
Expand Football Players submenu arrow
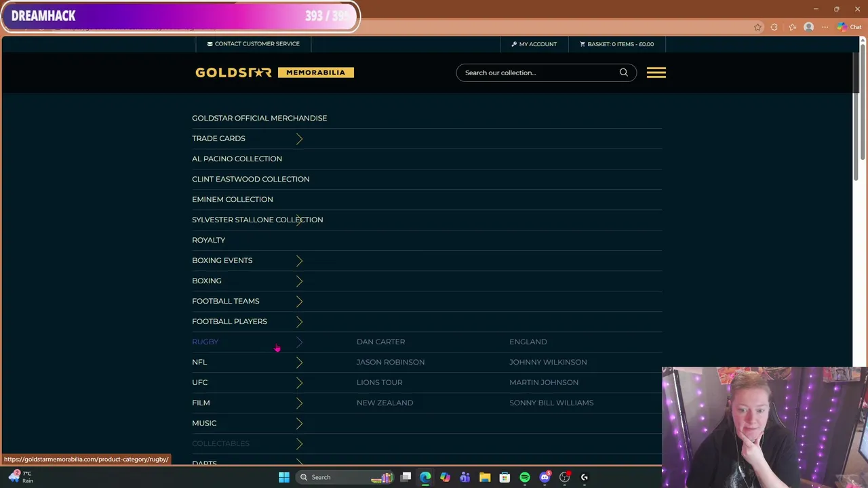pos(299,321)
